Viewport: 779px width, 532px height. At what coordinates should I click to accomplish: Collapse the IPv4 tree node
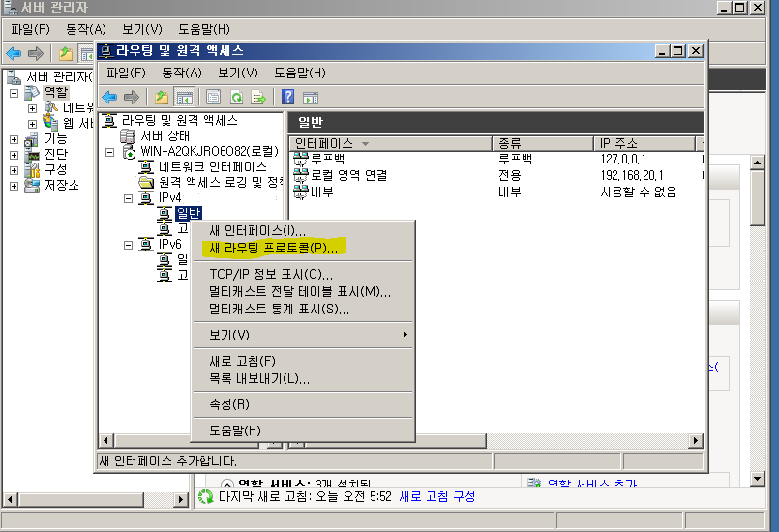[x=128, y=198]
